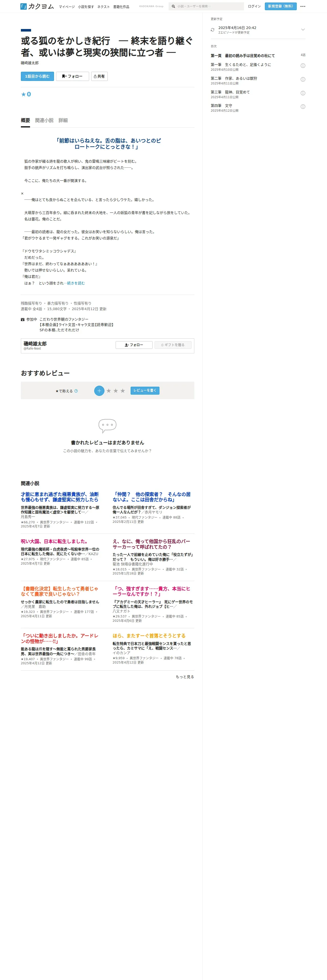
Task: Open 【本棚企画】ライト文芸・キャラ文芸 link
Action: click(x=76, y=325)
